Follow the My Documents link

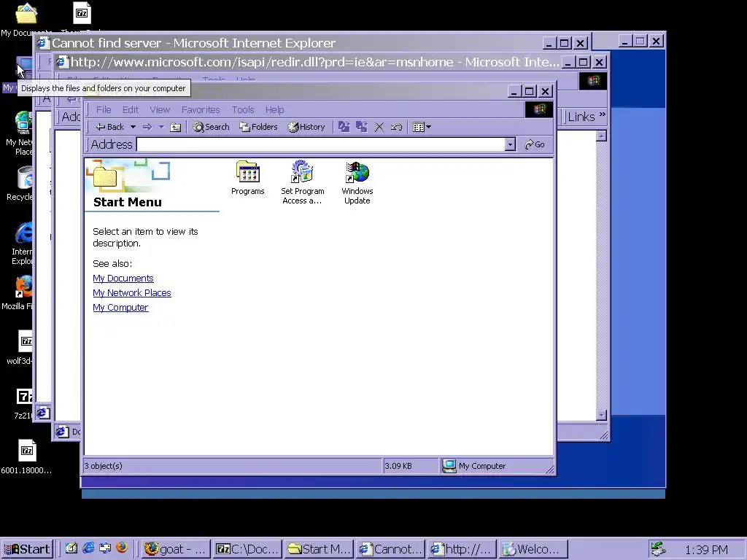(x=123, y=278)
